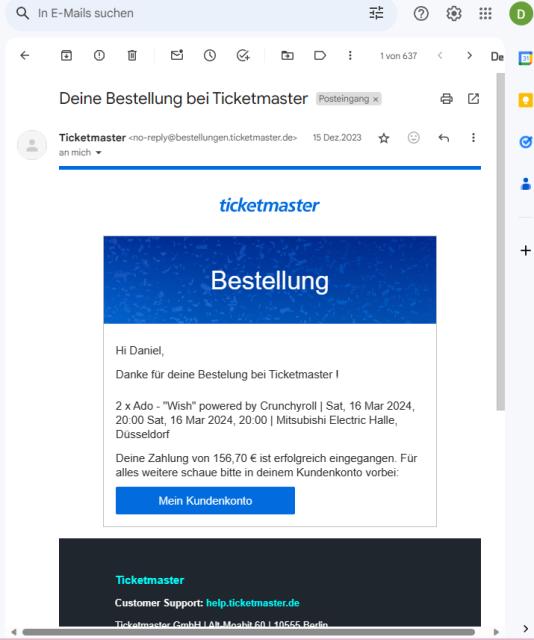The image size is (534, 640).
Task: Expand recipient details 'an mich'
Action: 98,153
